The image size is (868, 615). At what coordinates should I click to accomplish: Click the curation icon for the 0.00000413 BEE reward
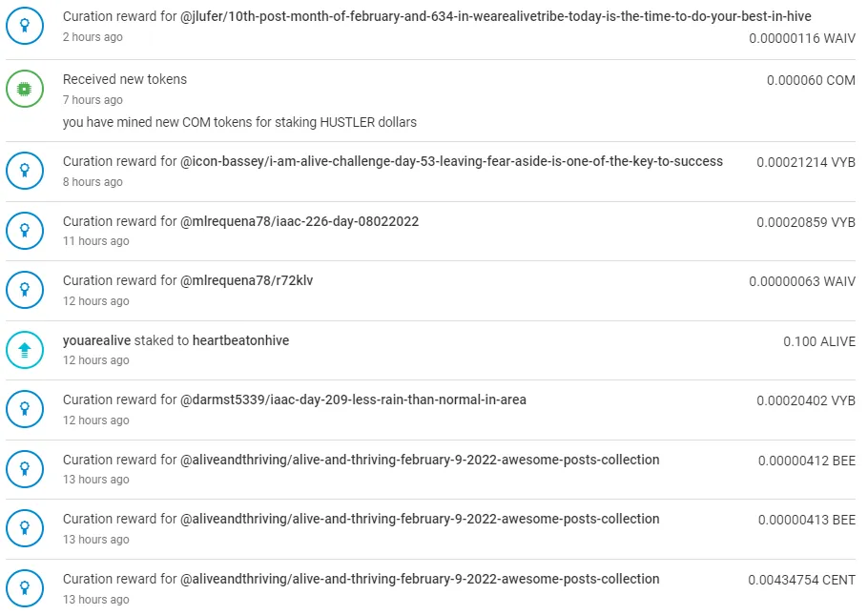point(25,528)
